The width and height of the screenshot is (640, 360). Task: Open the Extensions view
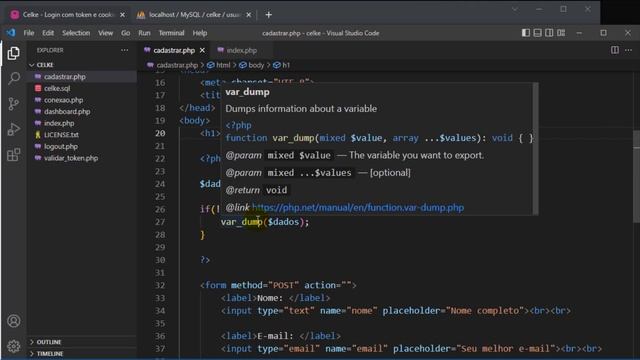[x=13, y=155]
